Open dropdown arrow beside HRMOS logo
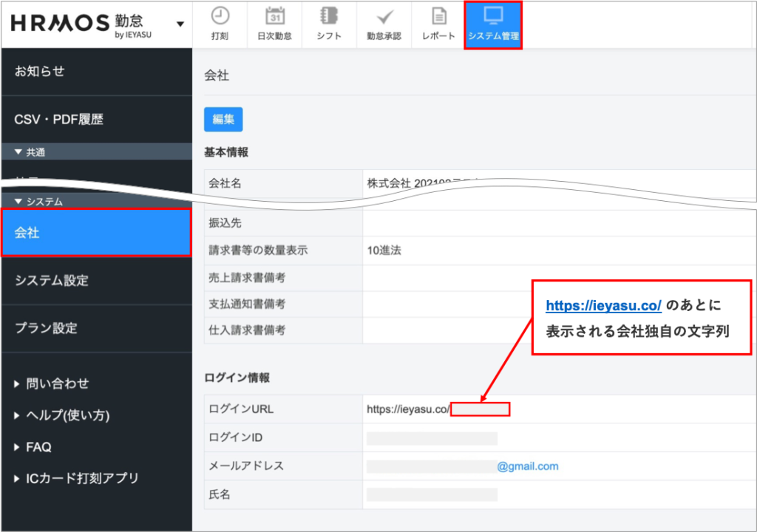Viewport: 757px width, 532px height. [180, 24]
